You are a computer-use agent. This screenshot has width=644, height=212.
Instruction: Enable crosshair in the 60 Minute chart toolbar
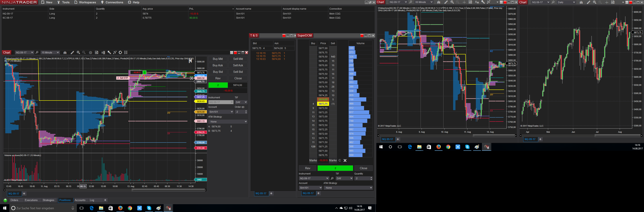coord(464,2)
